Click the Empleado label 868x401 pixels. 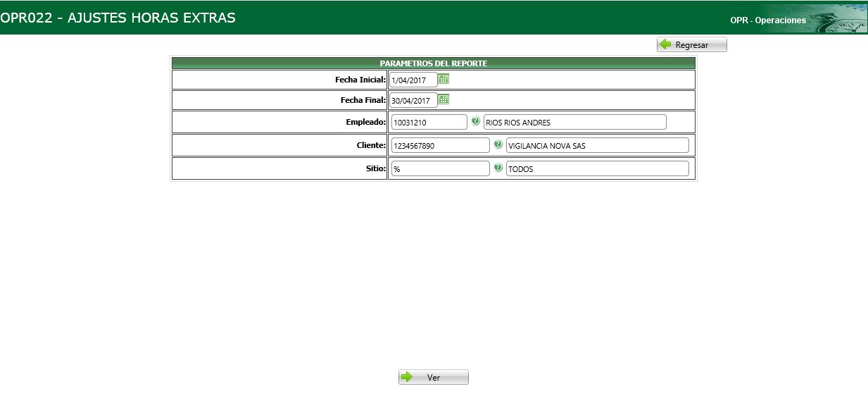365,122
